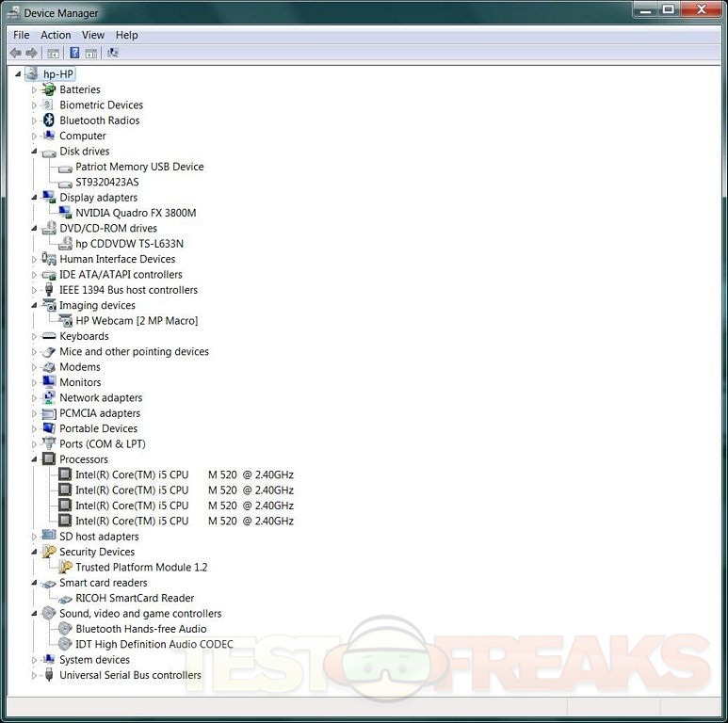Collapse the Disk drives category
728x723 pixels.
coord(35,152)
